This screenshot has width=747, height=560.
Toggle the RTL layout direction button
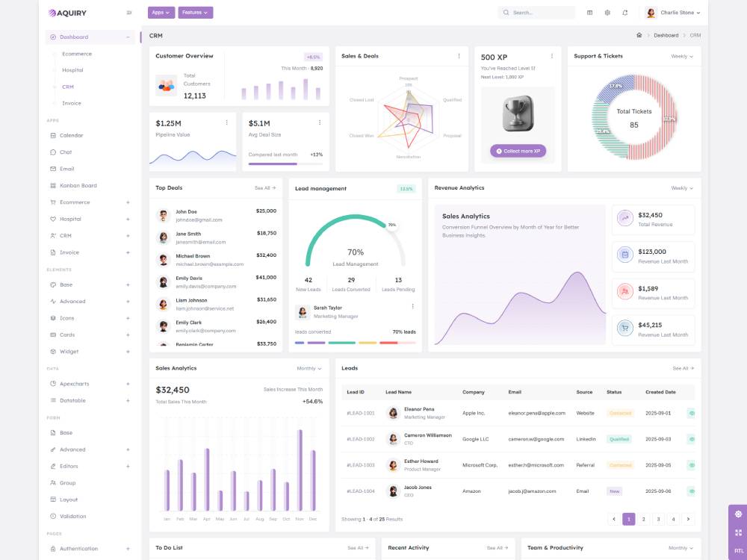738,550
